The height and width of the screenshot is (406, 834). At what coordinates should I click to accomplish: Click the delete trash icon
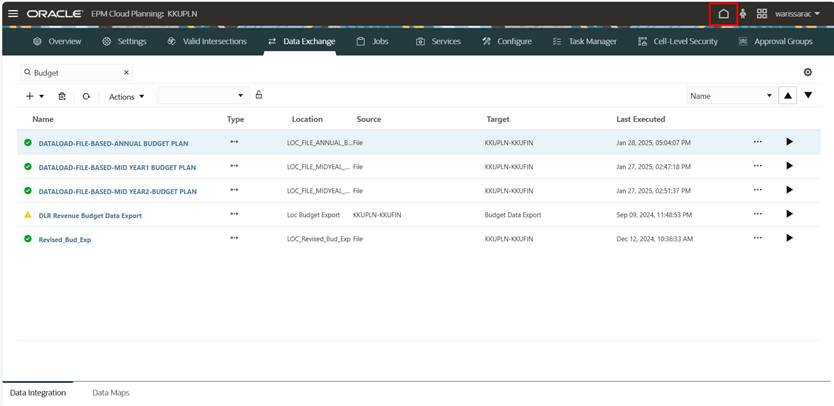click(62, 96)
